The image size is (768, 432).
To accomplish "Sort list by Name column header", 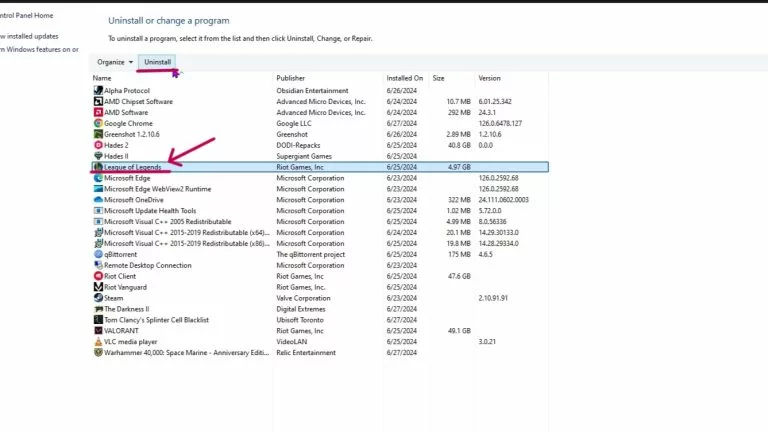I will coord(102,78).
